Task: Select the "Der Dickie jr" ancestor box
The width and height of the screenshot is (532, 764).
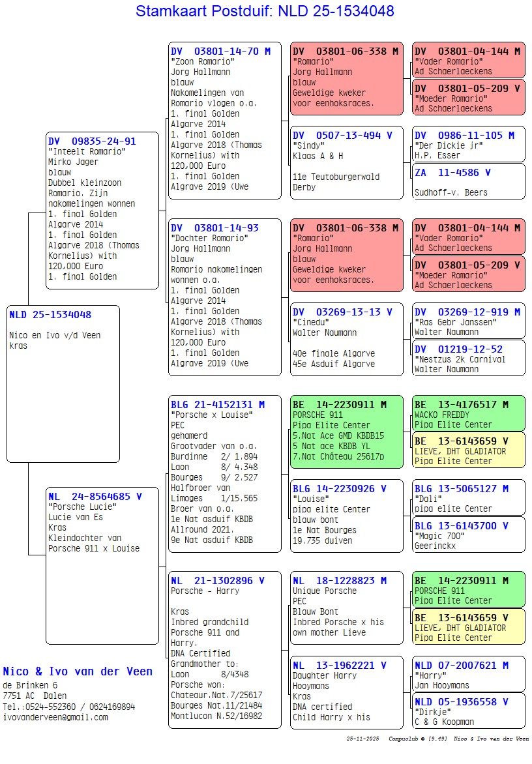Action: pyautogui.click(x=468, y=144)
